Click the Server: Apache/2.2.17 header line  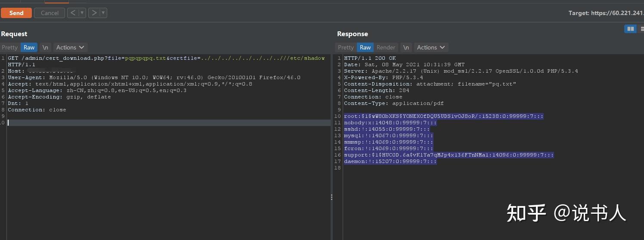coord(461,71)
